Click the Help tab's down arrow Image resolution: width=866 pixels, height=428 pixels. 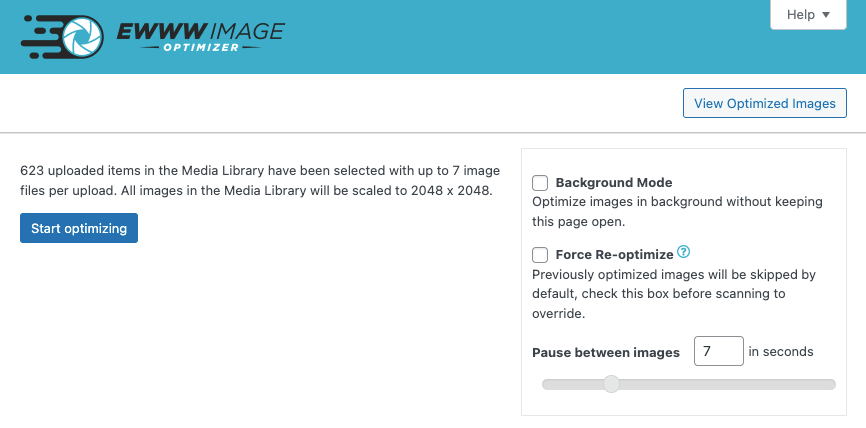point(826,15)
